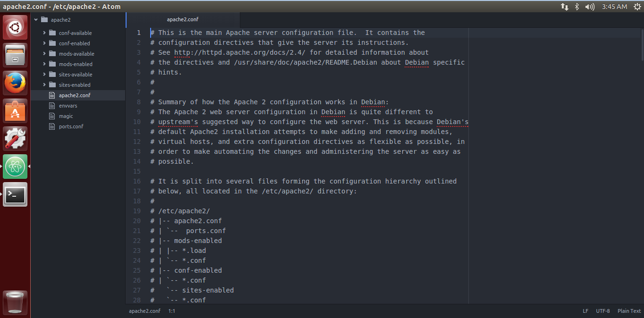Open the Files manager in the launcher
Screen dimensions: 644x318
tap(15, 55)
